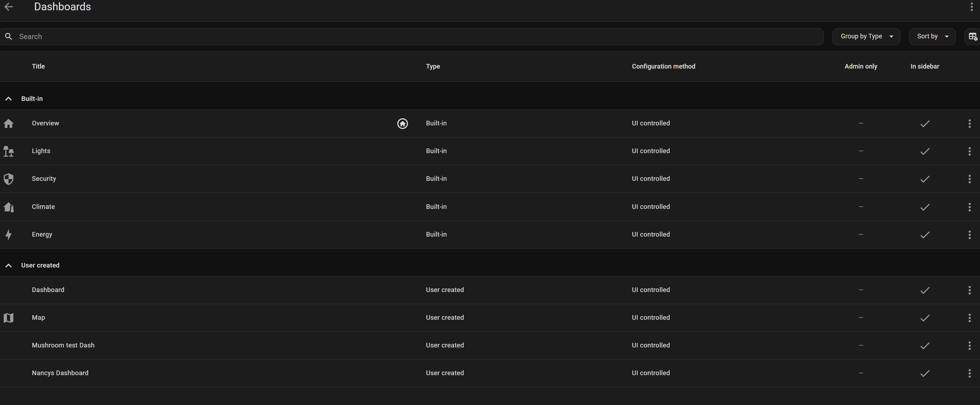Screen dimensions: 980x405
Task: Click the Climate thermometer home icon
Action: pos(9,207)
